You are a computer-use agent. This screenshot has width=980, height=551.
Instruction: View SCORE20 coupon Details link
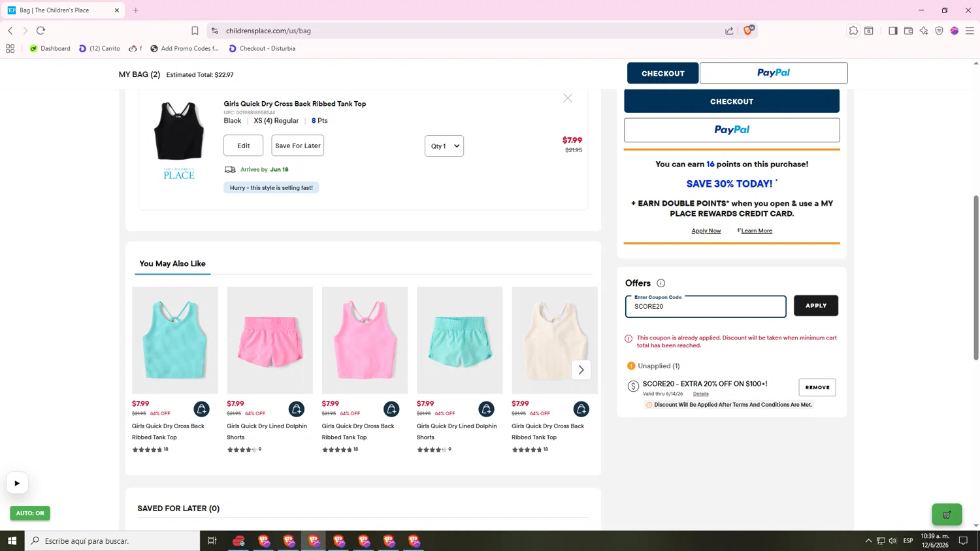[x=701, y=394]
